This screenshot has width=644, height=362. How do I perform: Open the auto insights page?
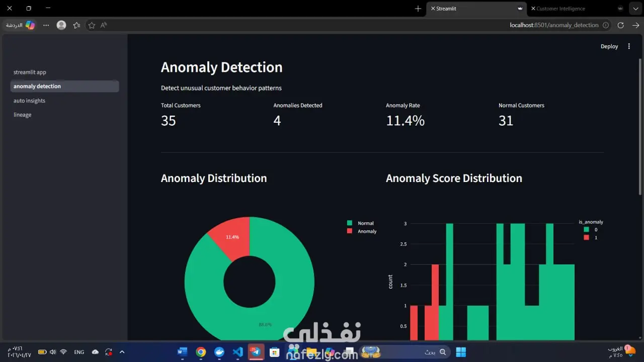point(29,101)
